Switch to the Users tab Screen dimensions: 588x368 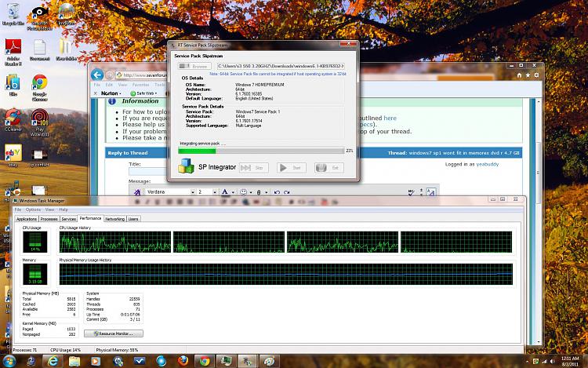coord(133,219)
